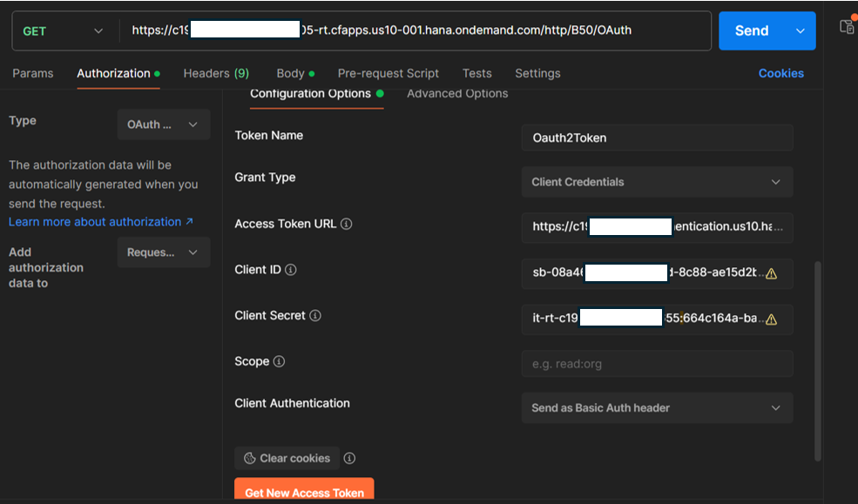Send the request with Send button
Viewport: 858px width, 504px height.
coord(752,30)
